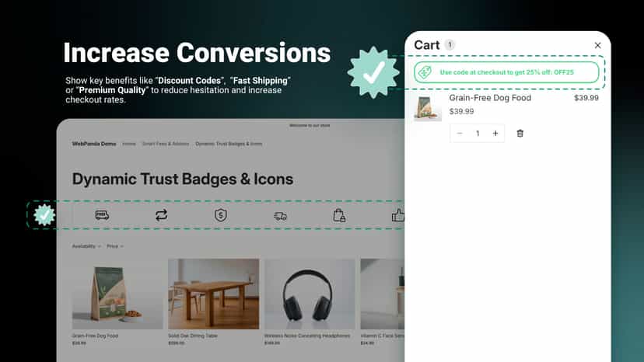This screenshot has width=644, height=362.
Task: Click the exchange arrows return icon
Action: (x=162, y=215)
